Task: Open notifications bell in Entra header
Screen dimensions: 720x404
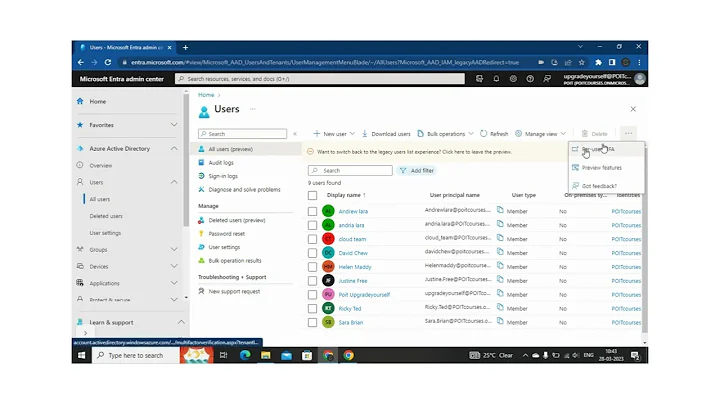Action: (496, 79)
